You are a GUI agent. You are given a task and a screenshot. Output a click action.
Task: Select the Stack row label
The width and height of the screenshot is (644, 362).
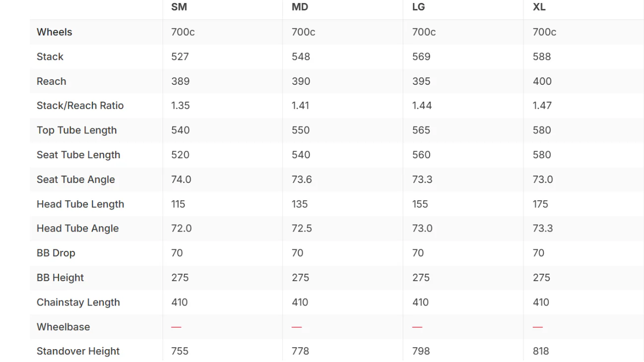[x=50, y=57]
